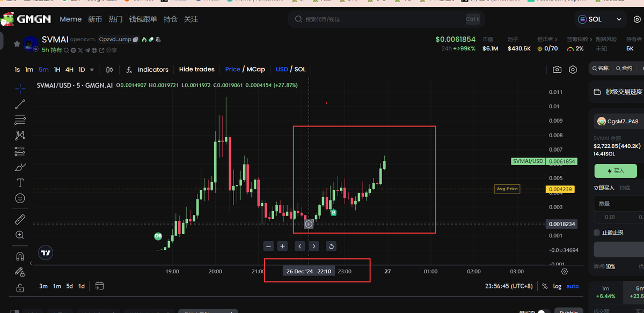Select the 5m timeframe
644x313 pixels.
(43, 70)
